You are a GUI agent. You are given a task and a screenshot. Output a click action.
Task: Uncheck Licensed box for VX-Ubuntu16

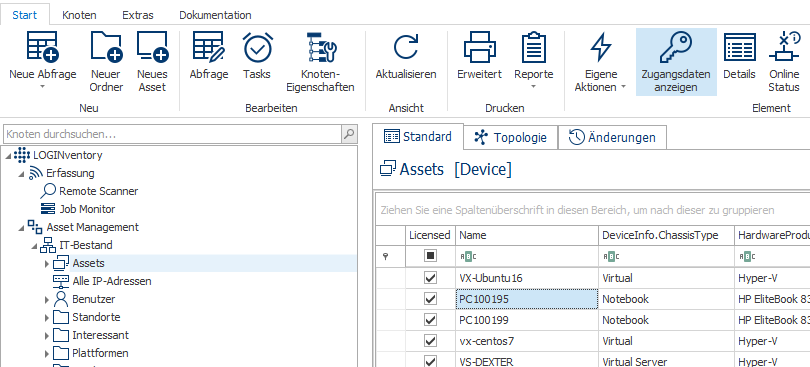tap(430, 278)
